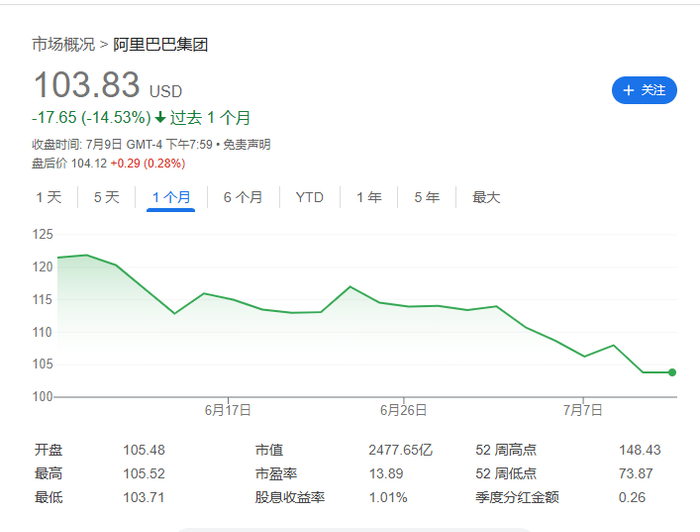This screenshot has width=700, height=532.
Task: Click the 52 周低点 value 73.87
Action: (636, 474)
